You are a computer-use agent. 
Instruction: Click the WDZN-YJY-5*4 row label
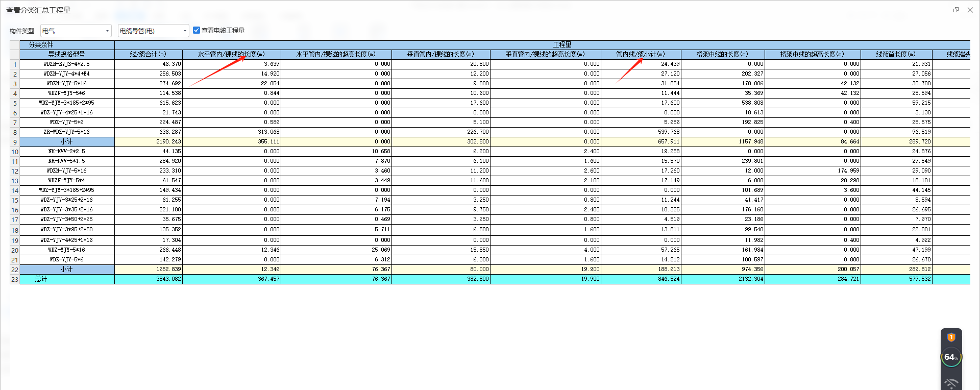67,181
